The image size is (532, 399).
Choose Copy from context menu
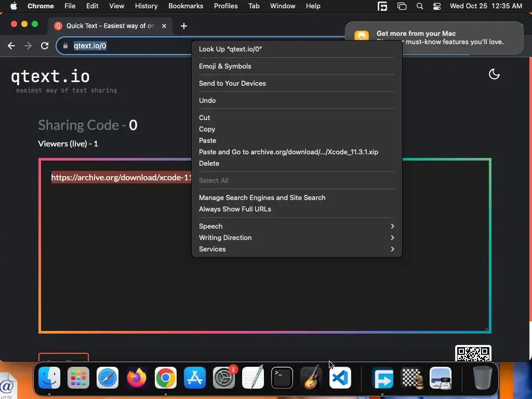pos(297,129)
